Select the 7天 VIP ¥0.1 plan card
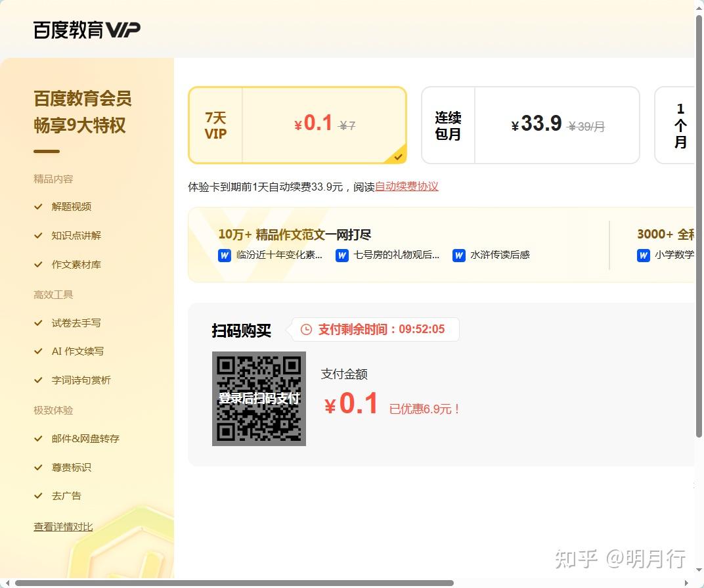The width and height of the screenshot is (704, 588). coord(297,125)
